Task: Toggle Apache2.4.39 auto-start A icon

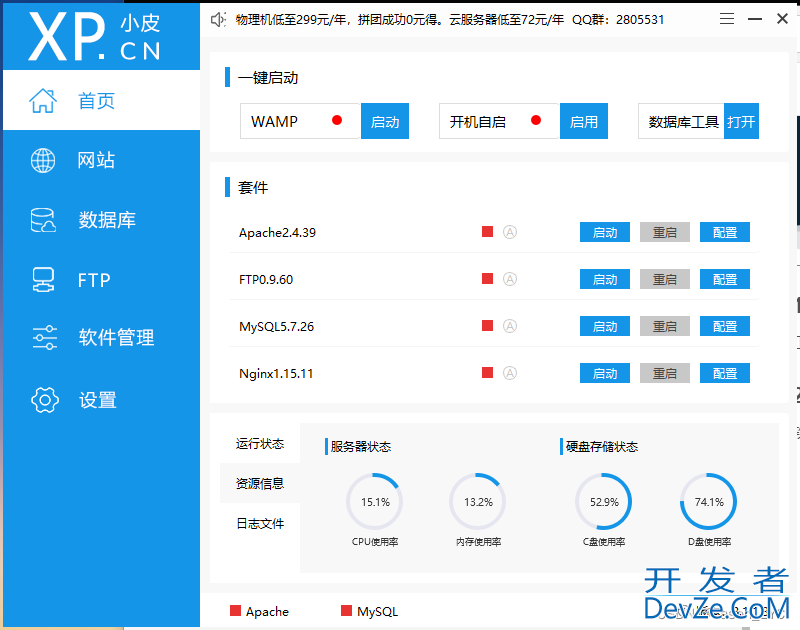Action: coord(510,232)
